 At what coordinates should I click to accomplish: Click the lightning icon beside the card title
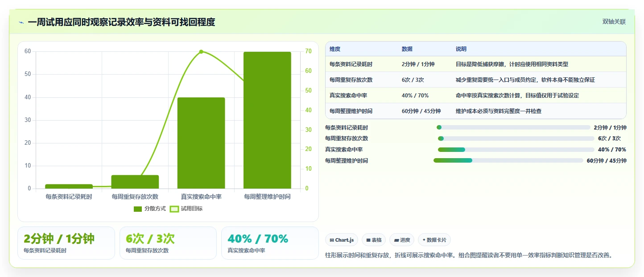tap(21, 22)
